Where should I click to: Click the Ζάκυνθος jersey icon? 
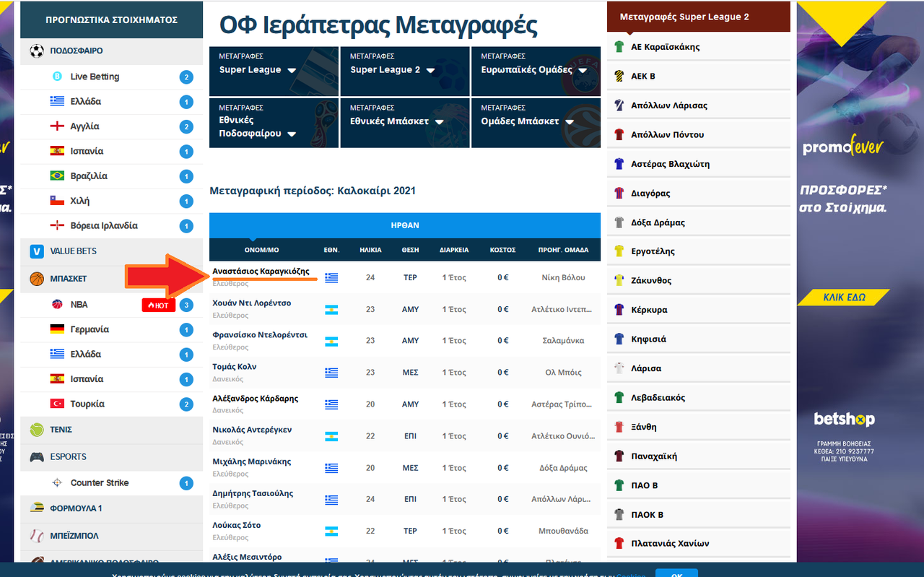(x=619, y=280)
